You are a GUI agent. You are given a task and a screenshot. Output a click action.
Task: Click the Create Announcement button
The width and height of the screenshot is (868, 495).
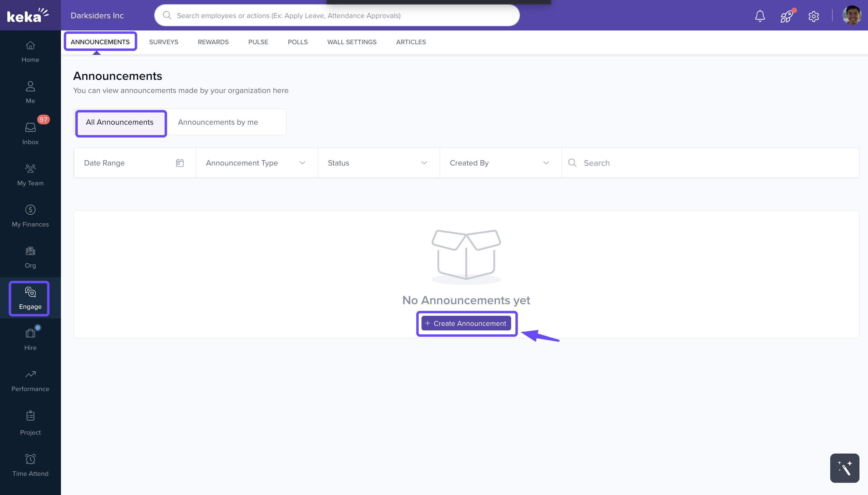coord(466,323)
